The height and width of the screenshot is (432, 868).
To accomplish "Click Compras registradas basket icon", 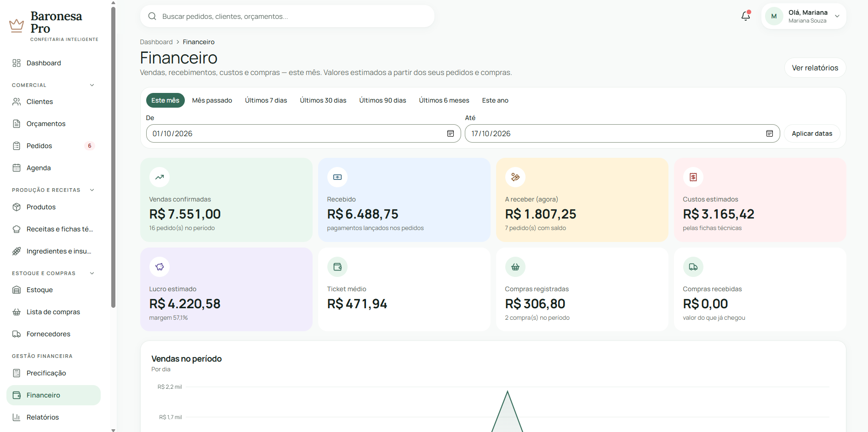I will pos(515,267).
